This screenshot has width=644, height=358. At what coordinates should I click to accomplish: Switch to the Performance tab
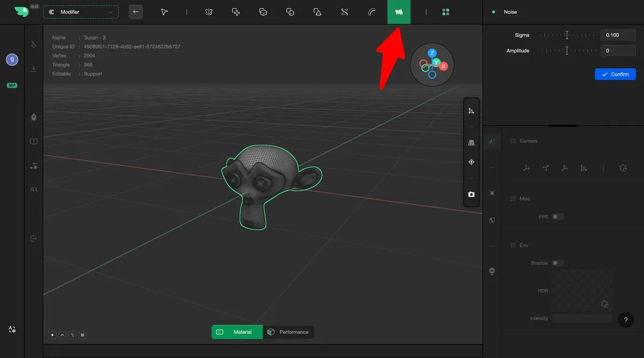pos(288,332)
